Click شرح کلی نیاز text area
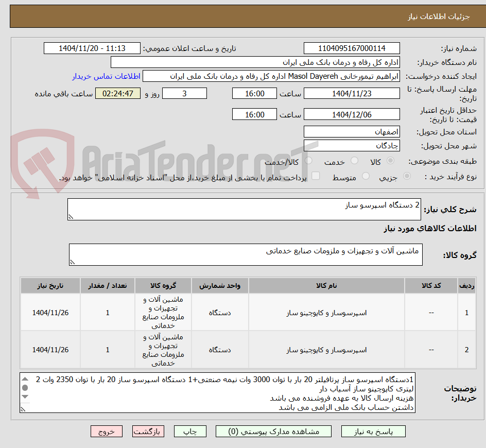 [244, 210]
